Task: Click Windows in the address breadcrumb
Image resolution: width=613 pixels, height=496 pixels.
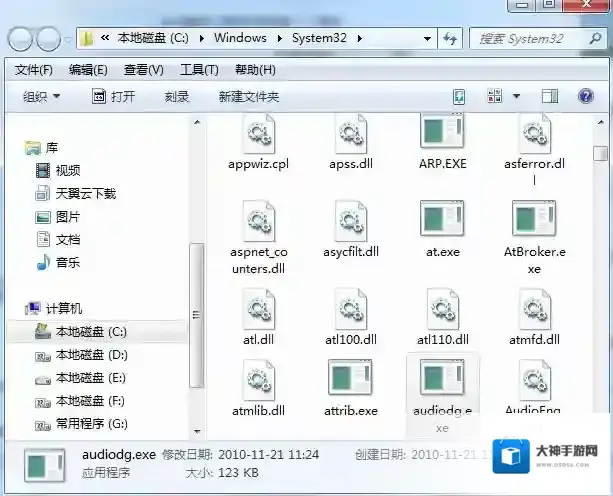Action: [x=240, y=38]
